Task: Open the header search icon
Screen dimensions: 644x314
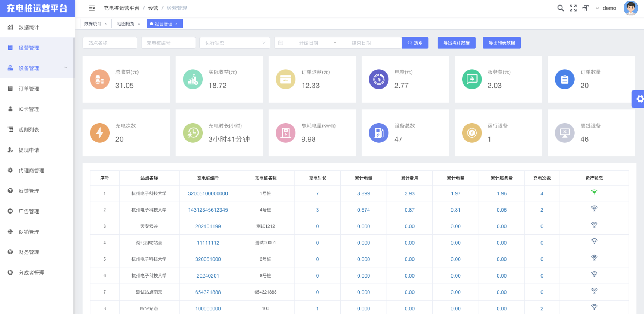Action: click(x=560, y=8)
